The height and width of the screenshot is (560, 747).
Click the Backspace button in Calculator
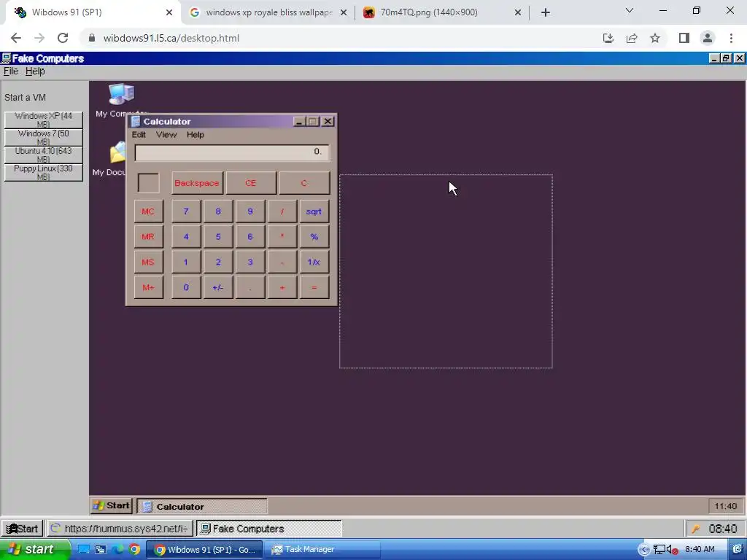(197, 183)
